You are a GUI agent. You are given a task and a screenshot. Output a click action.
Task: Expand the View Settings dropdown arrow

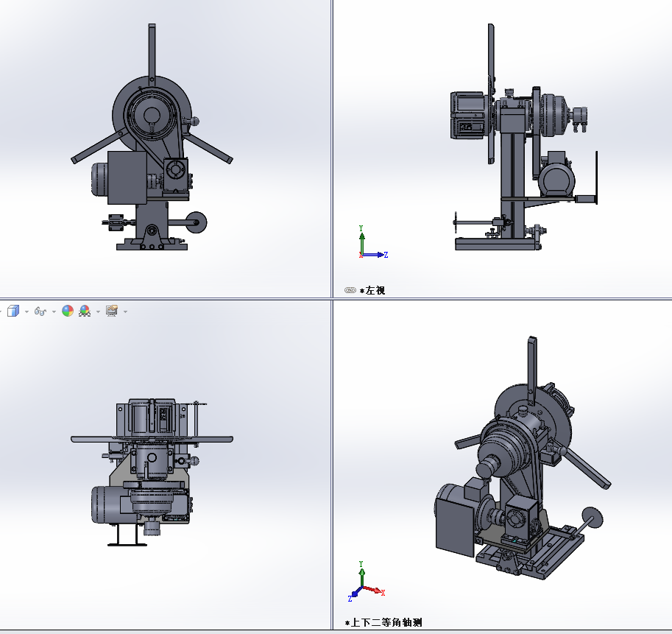(125, 311)
